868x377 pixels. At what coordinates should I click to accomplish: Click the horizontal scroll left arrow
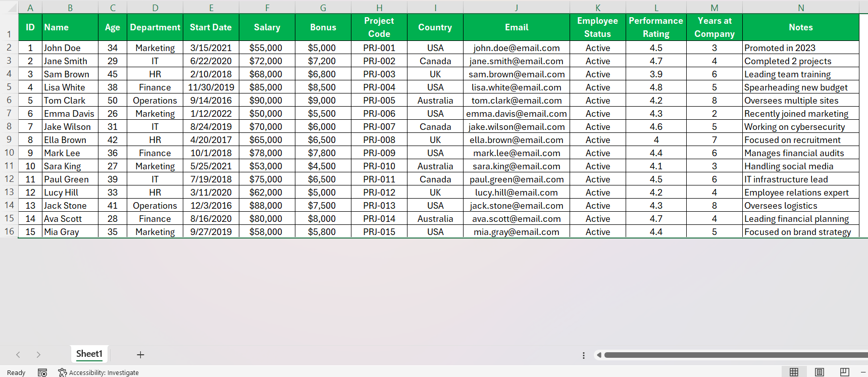[599, 355]
